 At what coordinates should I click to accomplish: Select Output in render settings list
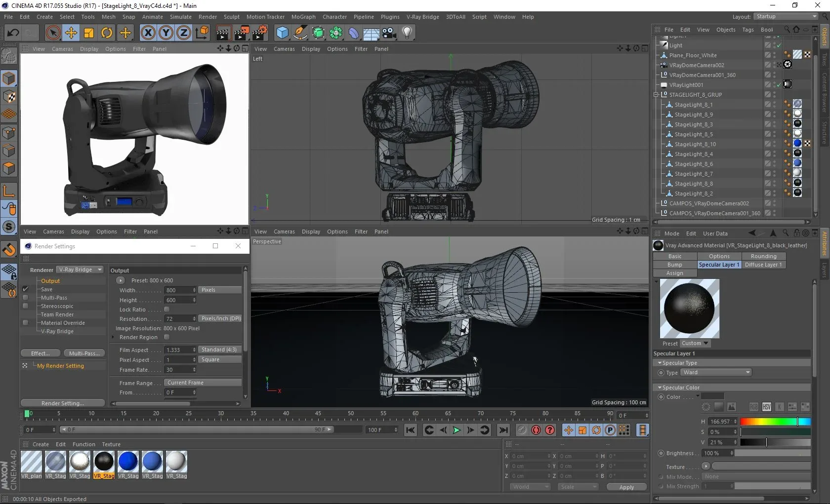50,281
